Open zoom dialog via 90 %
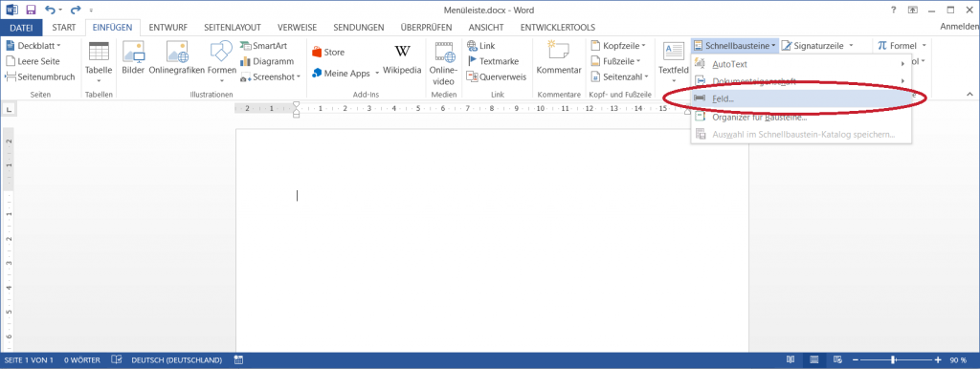Screen dimensions: 980x369 coord(958,360)
